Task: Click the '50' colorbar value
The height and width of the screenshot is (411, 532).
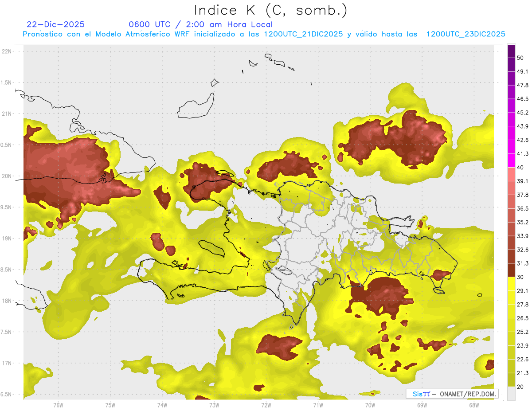Action: [520, 58]
